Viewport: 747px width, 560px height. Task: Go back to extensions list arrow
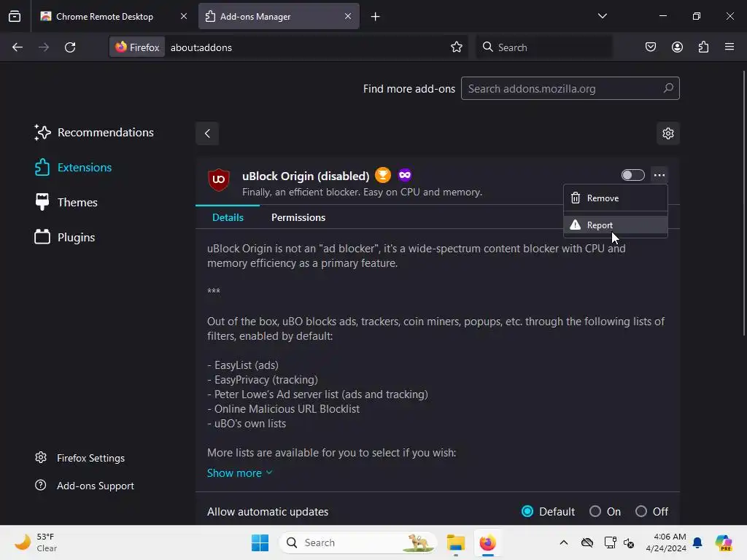207,133
